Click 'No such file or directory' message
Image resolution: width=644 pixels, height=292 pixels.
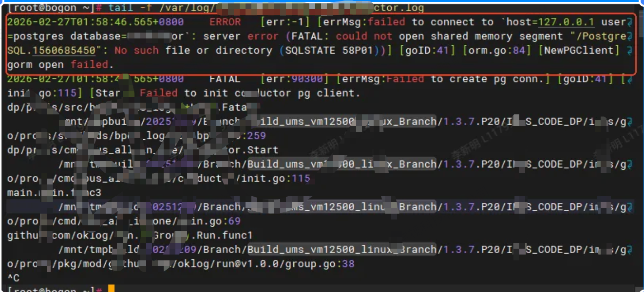point(194,50)
